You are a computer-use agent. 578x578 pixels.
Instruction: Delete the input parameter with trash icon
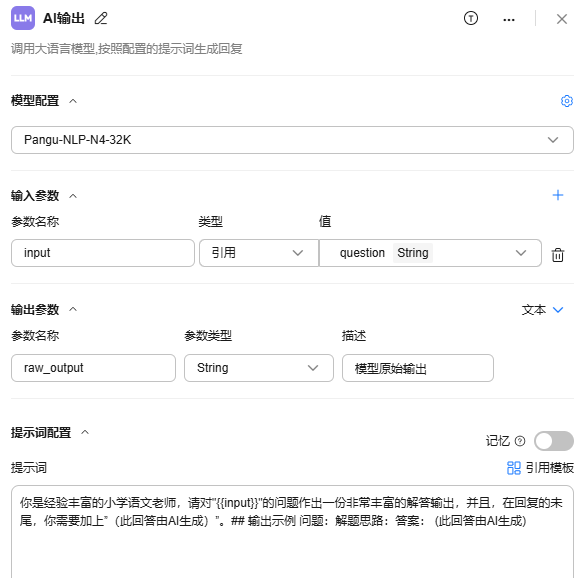click(x=557, y=255)
